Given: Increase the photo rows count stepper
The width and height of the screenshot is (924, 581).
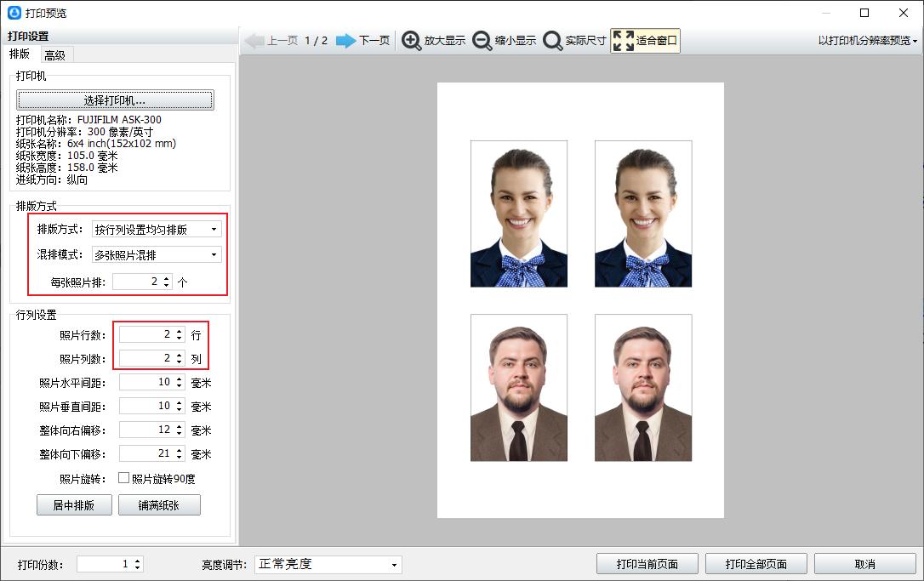Looking at the screenshot, I should [x=180, y=332].
